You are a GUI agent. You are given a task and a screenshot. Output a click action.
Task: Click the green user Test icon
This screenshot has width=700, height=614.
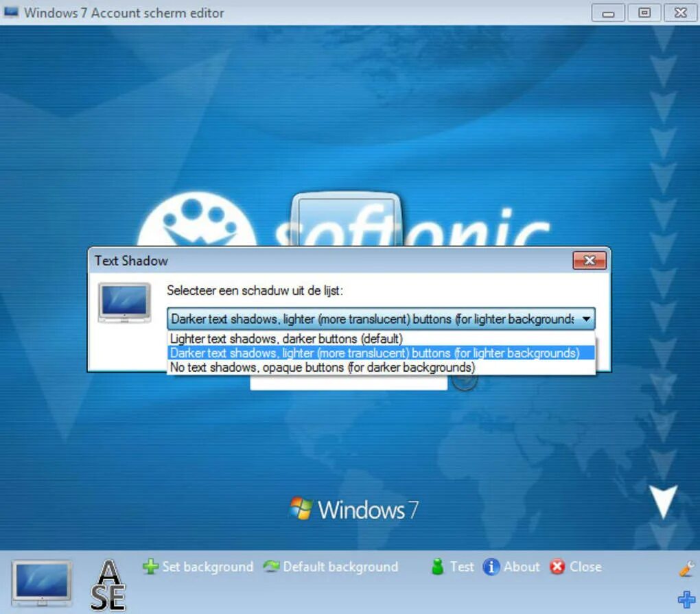click(438, 567)
